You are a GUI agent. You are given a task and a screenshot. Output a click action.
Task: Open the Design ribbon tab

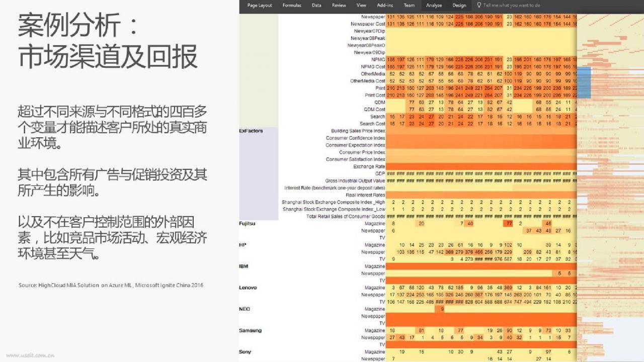pos(459,6)
